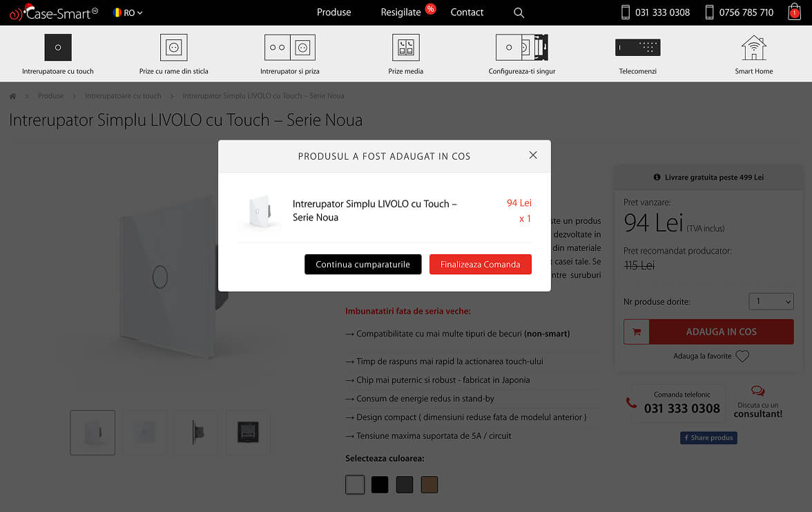Screen dimensions: 812x512
Task: Select the fourth product thumbnail image
Action: tap(248, 433)
